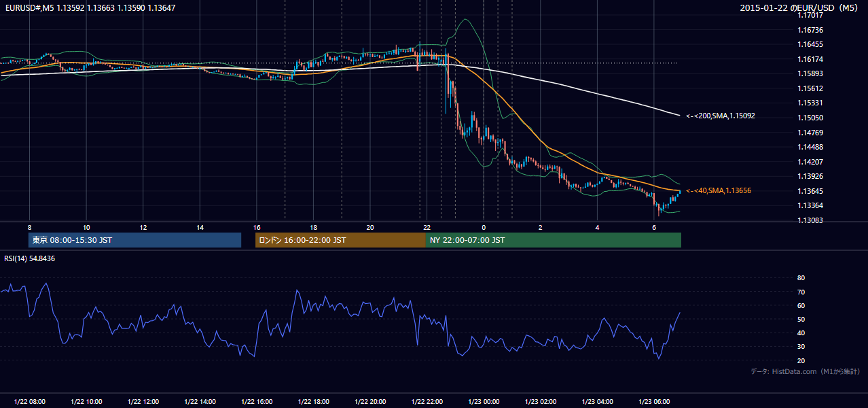
Task: Click RSI scale value 60
Action: point(801,305)
